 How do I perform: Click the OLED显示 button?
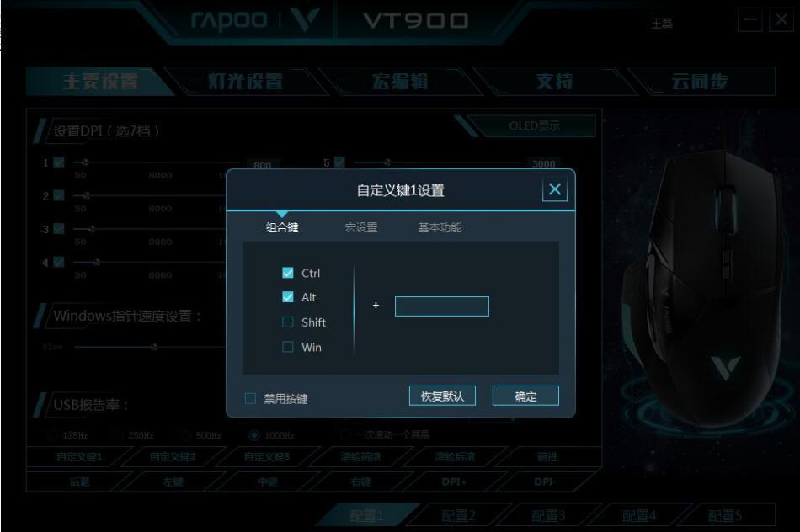(534, 125)
